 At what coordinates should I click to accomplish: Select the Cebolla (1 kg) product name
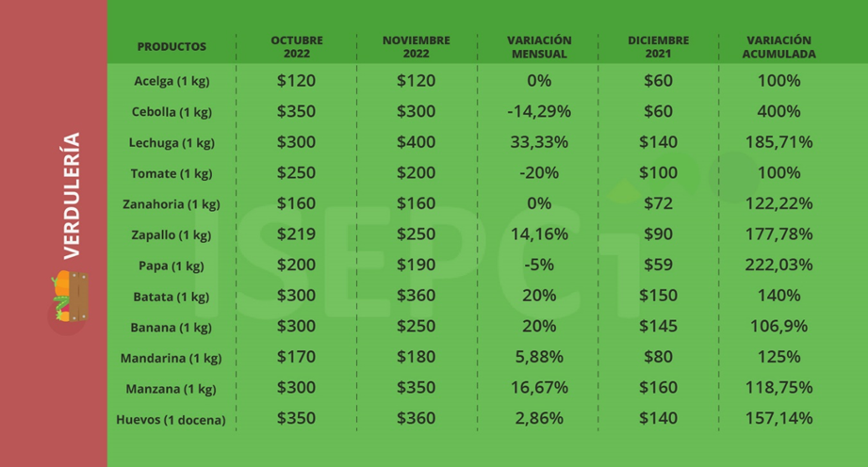172,112
